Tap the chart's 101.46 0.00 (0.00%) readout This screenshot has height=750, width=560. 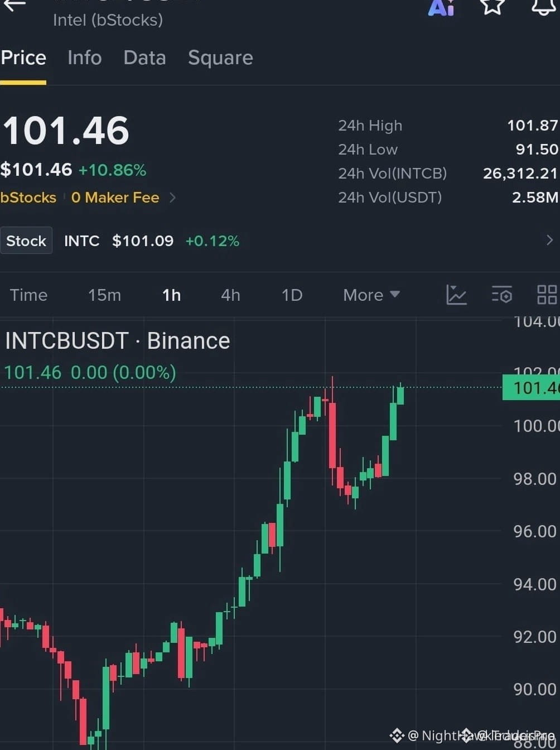click(90, 372)
